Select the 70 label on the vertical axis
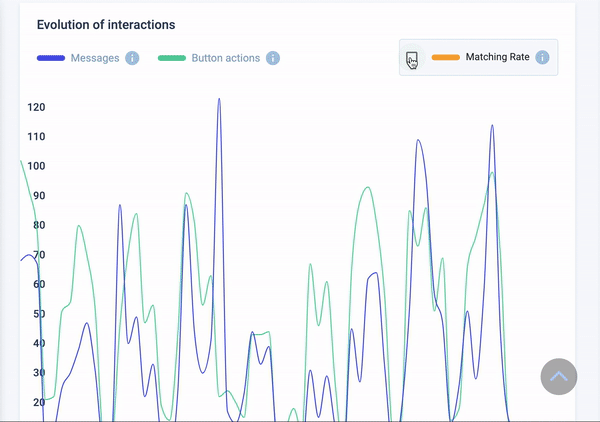Viewport: 600px width, 422px height. [39, 254]
